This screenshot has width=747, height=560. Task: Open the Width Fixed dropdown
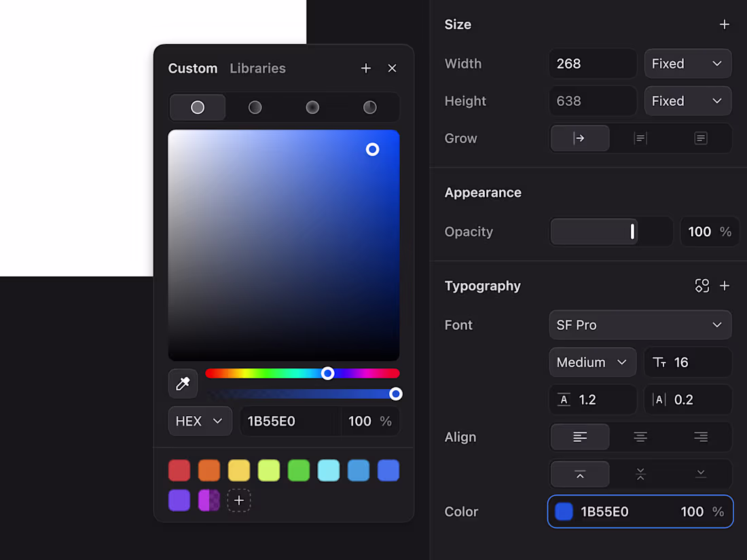tap(688, 63)
